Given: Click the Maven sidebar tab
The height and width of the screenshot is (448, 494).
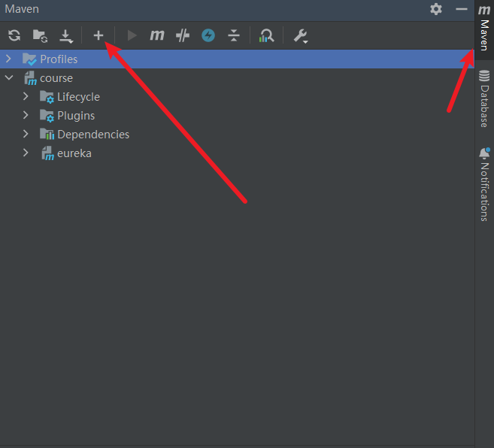Looking at the screenshot, I should [x=484, y=29].
